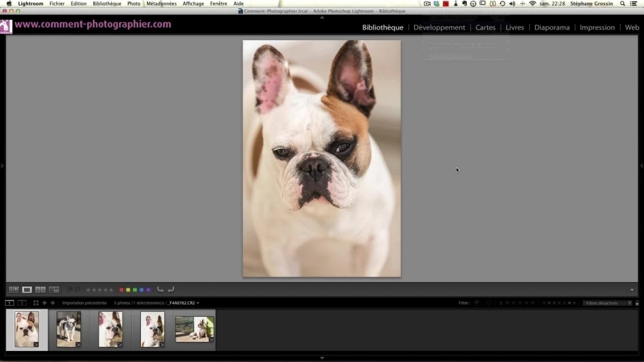Select the outdoor dog landscape thumbnail
Image resolution: width=644 pixels, height=362 pixels.
195,329
